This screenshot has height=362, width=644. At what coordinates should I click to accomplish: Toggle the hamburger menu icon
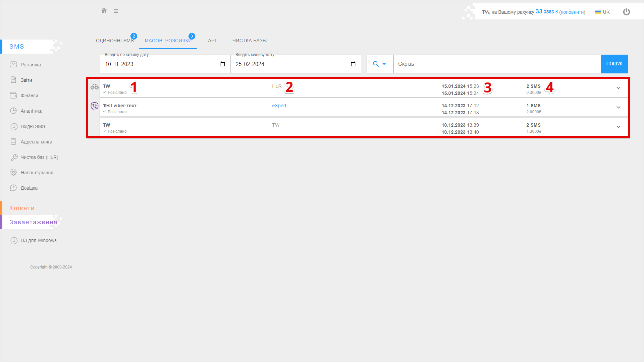[116, 11]
